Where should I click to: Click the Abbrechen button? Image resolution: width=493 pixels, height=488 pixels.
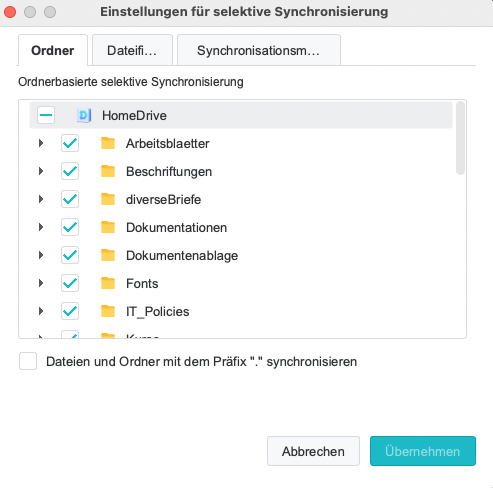(313, 451)
